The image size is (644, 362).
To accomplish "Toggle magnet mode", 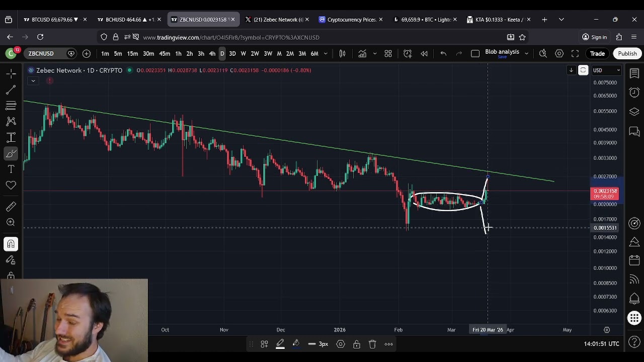I will pos(11,244).
